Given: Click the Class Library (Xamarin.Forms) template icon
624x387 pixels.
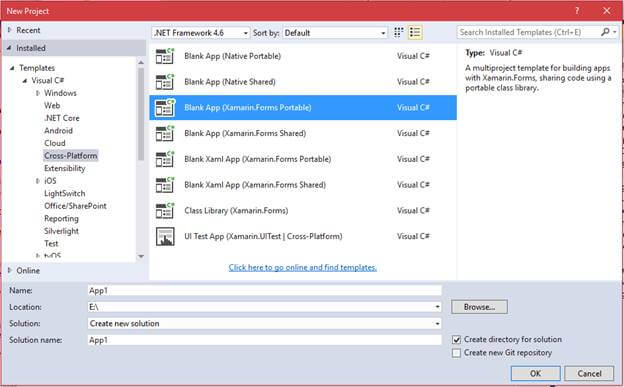Looking at the screenshot, I should pyautogui.click(x=165, y=211).
